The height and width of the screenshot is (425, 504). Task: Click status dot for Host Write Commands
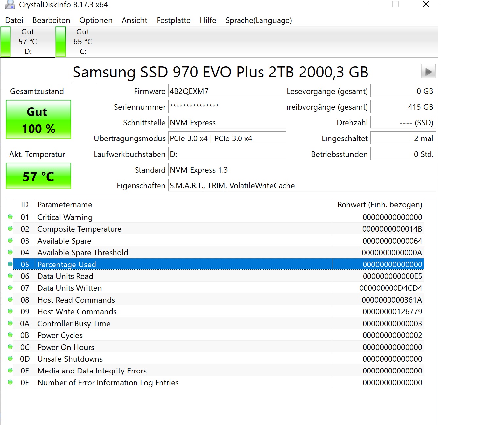tap(10, 311)
